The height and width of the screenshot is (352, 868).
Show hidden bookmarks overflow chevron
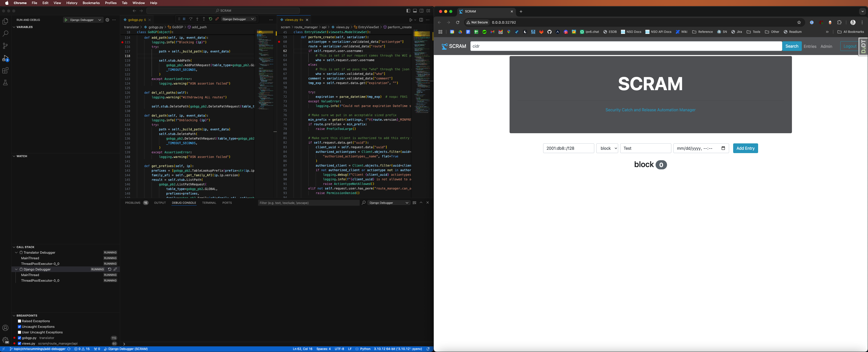pyautogui.click(x=827, y=32)
